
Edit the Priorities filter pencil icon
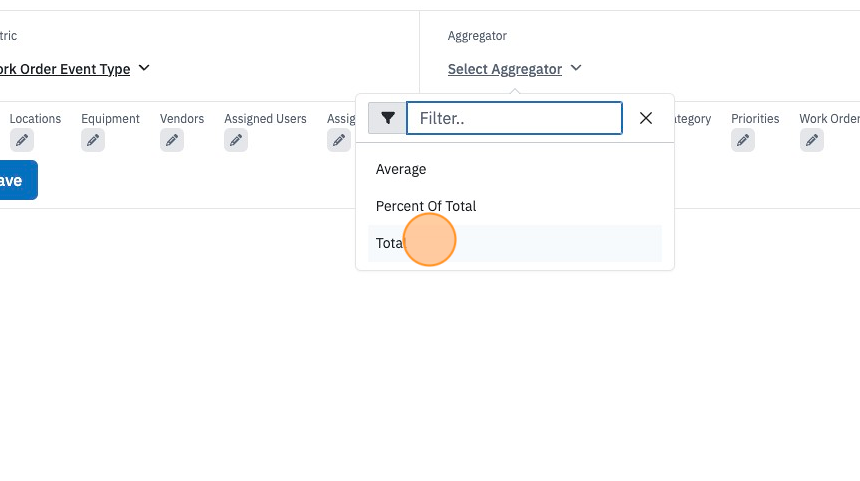coord(743,140)
